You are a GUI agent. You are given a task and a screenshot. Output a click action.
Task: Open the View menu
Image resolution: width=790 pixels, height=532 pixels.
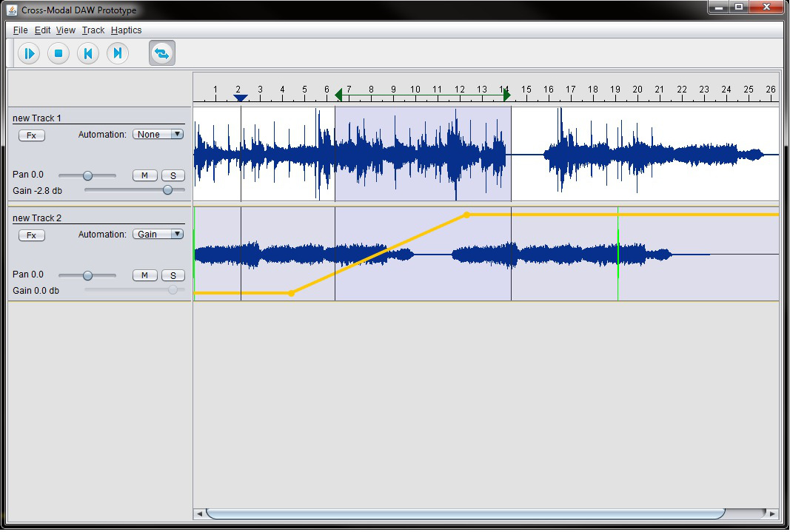coord(65,30)
